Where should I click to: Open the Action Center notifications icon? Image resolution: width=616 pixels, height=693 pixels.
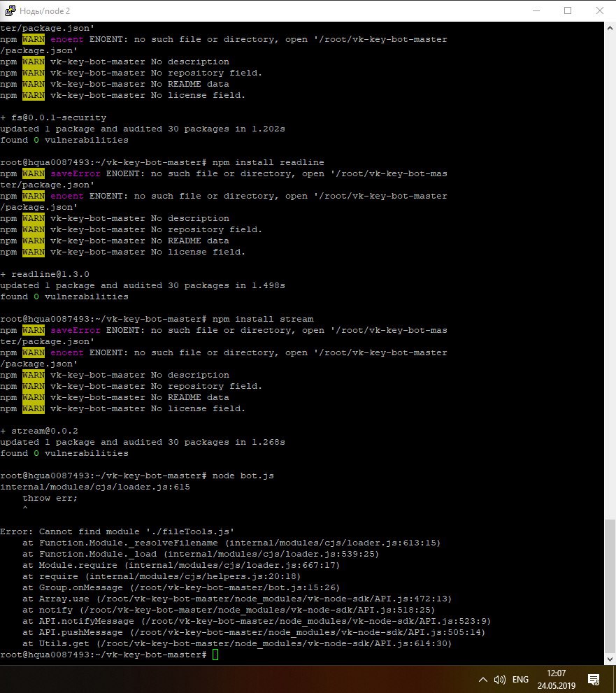[594, 680]
